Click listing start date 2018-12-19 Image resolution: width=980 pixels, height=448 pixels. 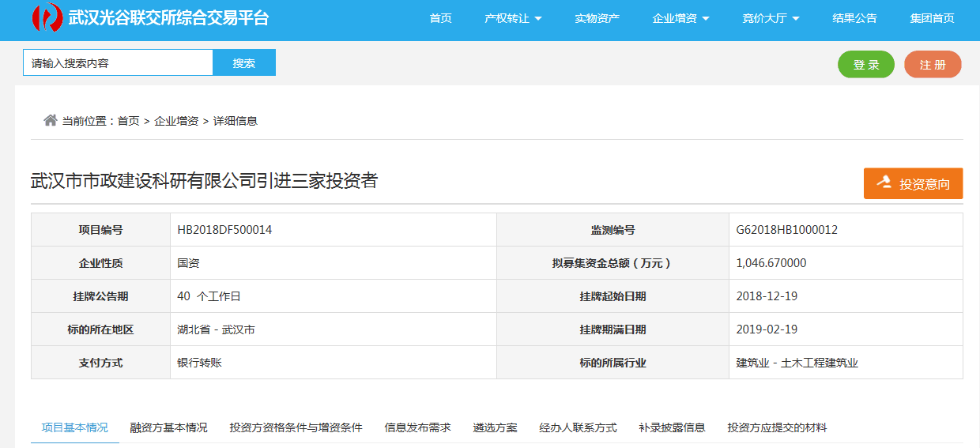pos(767,296)
